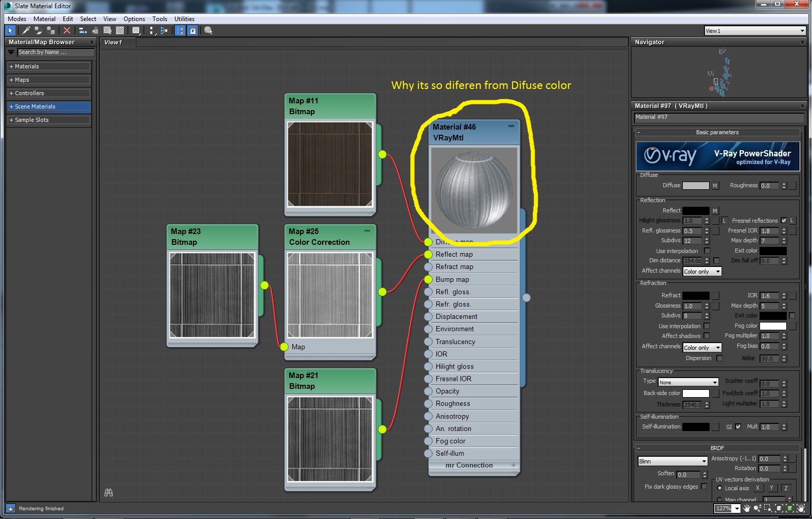The height and width of the screenshot is (519, 812).
Task: Enable Fix dark glossy edges
Action: click(x=704, y=487)
